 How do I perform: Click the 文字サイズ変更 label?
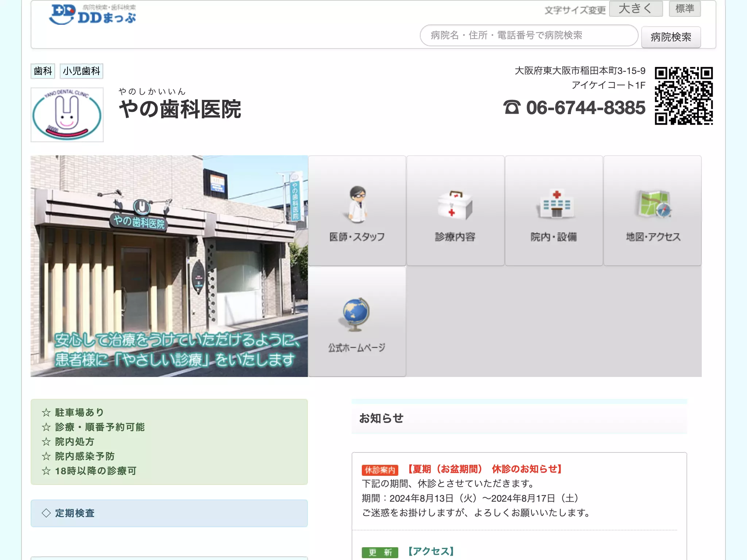point(575,10)
